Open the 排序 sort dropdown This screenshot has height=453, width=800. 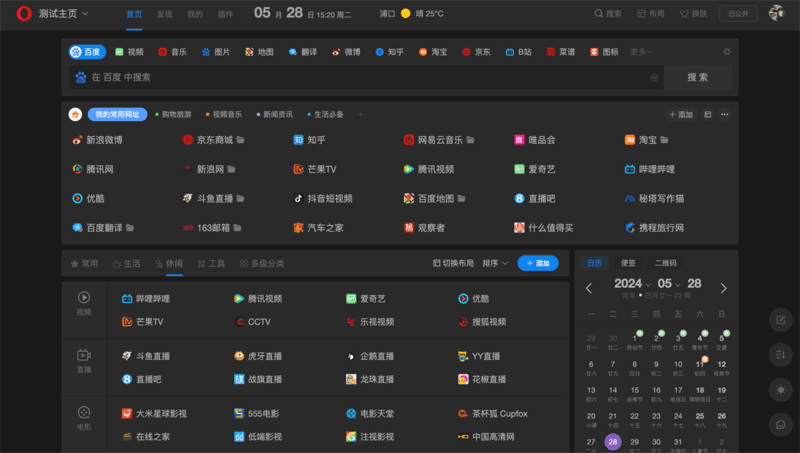coord(495,263)
